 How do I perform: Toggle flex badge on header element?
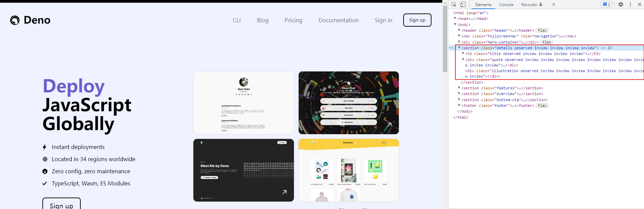click(x=542, y=30)
